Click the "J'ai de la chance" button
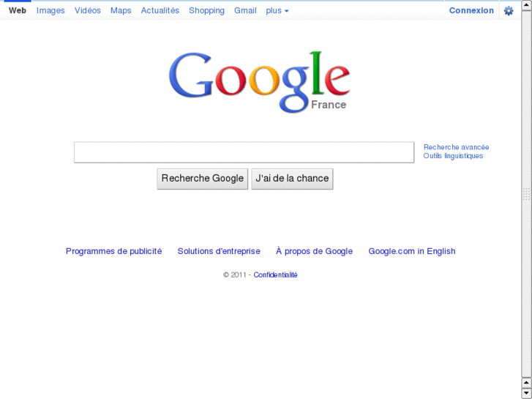This screenshot has width=532, height=399. pyautogui.click(x=292, y=179)
